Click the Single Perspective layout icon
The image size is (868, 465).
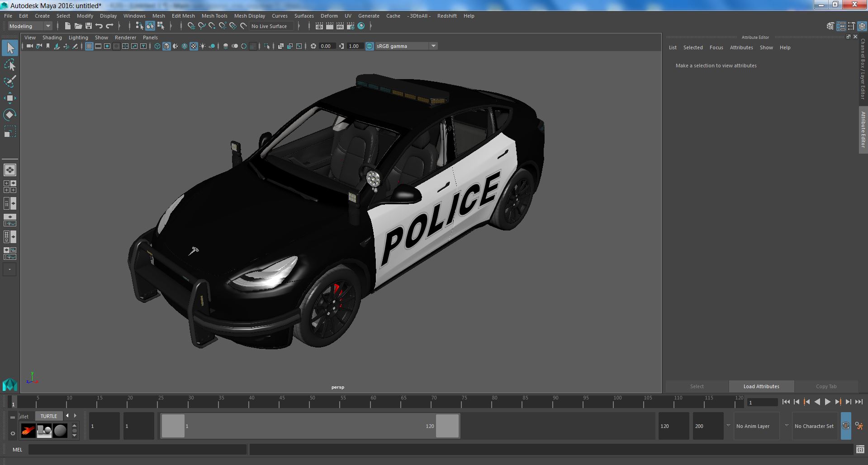[10, 170]
